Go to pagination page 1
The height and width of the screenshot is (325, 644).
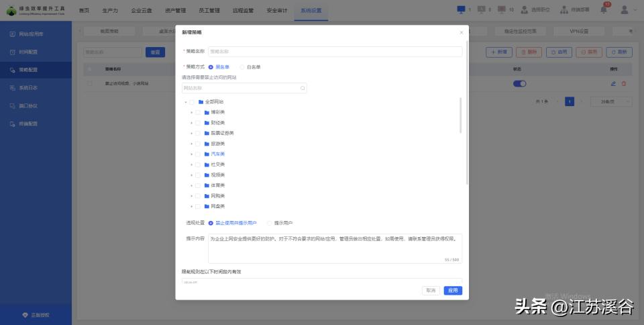pos(570,101)
